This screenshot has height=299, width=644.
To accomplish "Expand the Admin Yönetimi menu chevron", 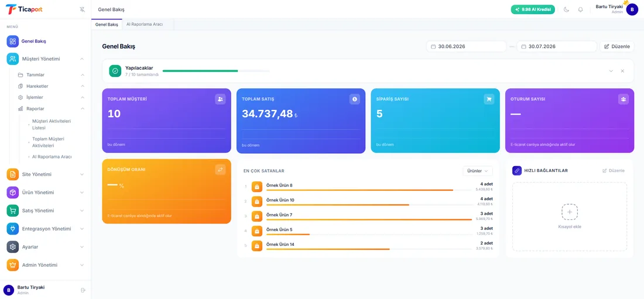I will tap(82, 265).
